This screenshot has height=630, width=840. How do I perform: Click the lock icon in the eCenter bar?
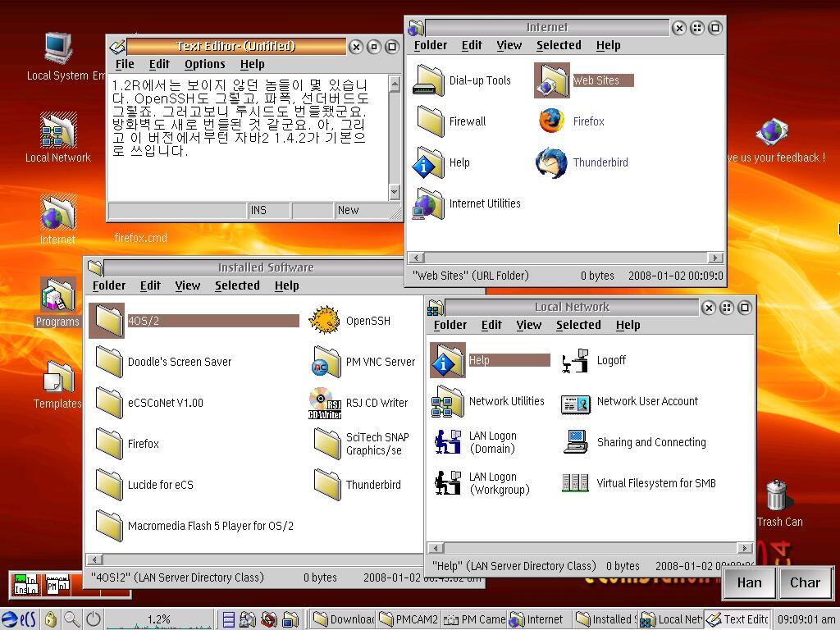(x=51, y=619)
